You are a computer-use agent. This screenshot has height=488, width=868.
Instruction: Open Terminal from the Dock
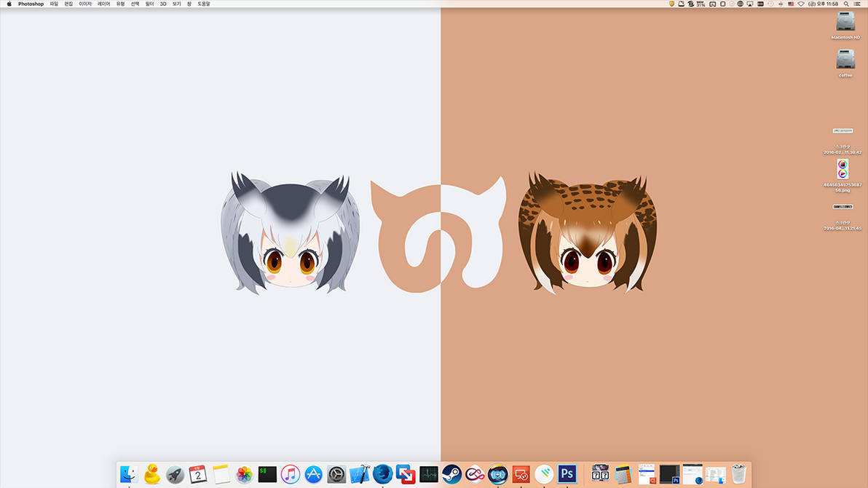click(x=267, y=474)
